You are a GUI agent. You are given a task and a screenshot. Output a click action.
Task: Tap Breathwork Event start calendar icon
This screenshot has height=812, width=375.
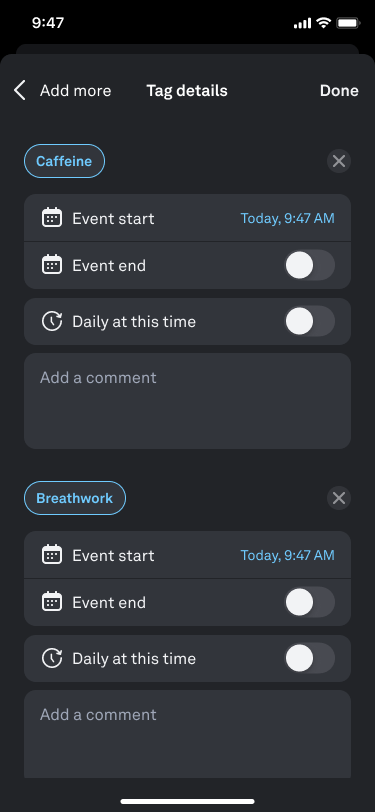click(x=52, y=555)
